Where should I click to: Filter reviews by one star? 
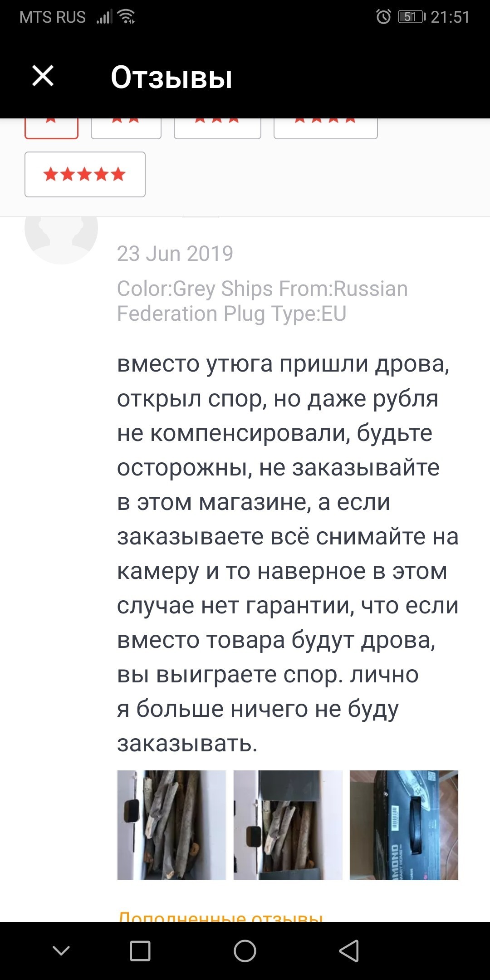(x=51, y=127)
